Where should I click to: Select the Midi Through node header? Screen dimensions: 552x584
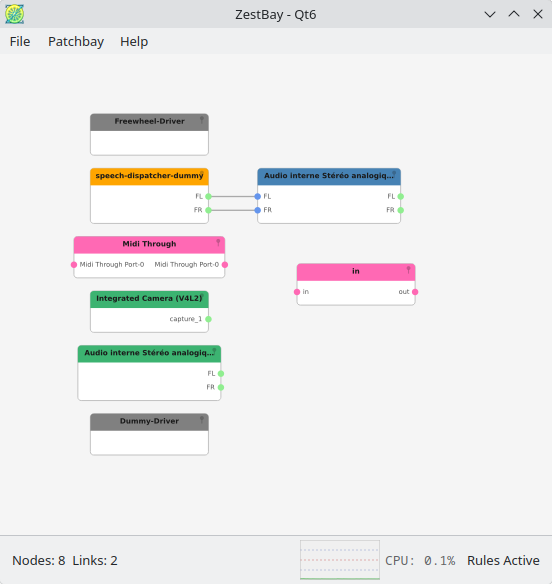pyautogui.click(x=149, y=245)
